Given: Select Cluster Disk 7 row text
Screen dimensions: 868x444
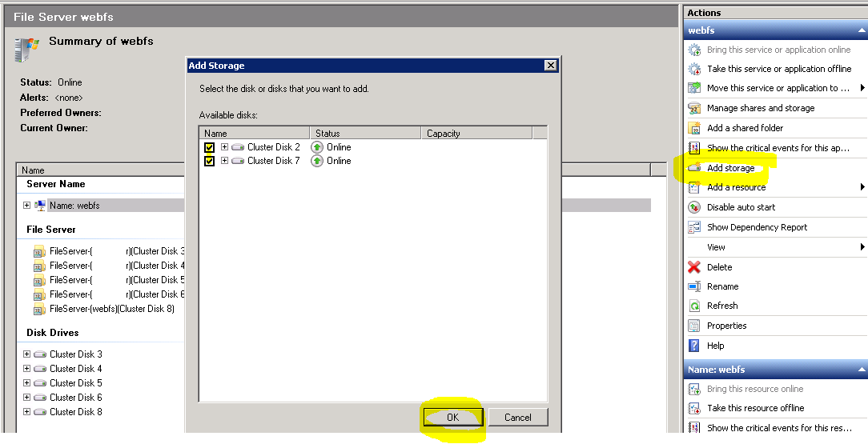Looking at the screenshot, I should (x=274, y=161).
